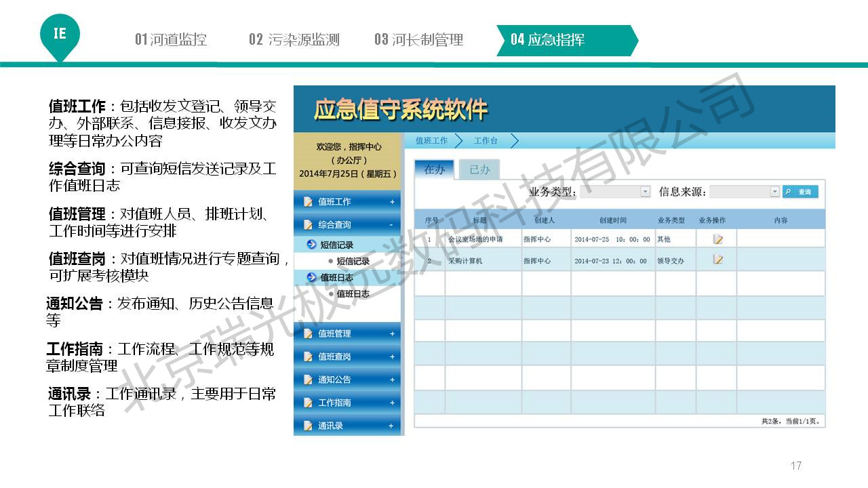
Task: Open the 短信记录 sub-item in the tree
Action: tap(353, 261)
